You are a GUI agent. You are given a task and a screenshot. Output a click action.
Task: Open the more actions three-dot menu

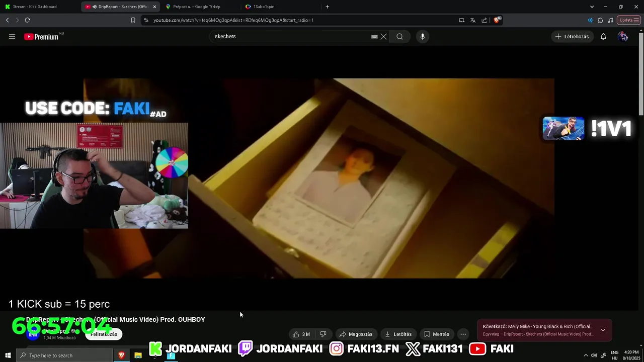(x=463, y=334)
